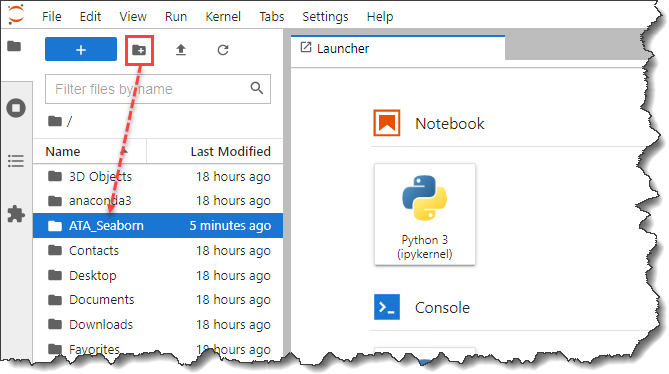
Task: Click the Jupyter logo icon
Action: (16, 15)
